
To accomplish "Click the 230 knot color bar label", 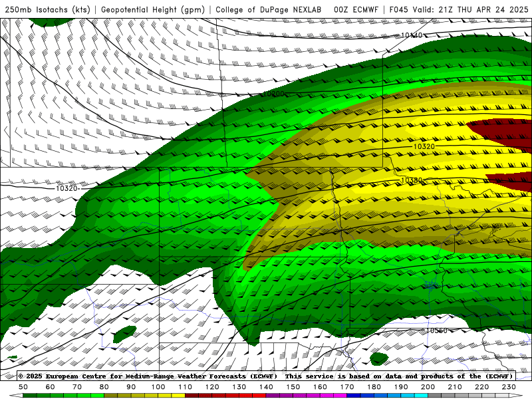I will click(509, 387).
